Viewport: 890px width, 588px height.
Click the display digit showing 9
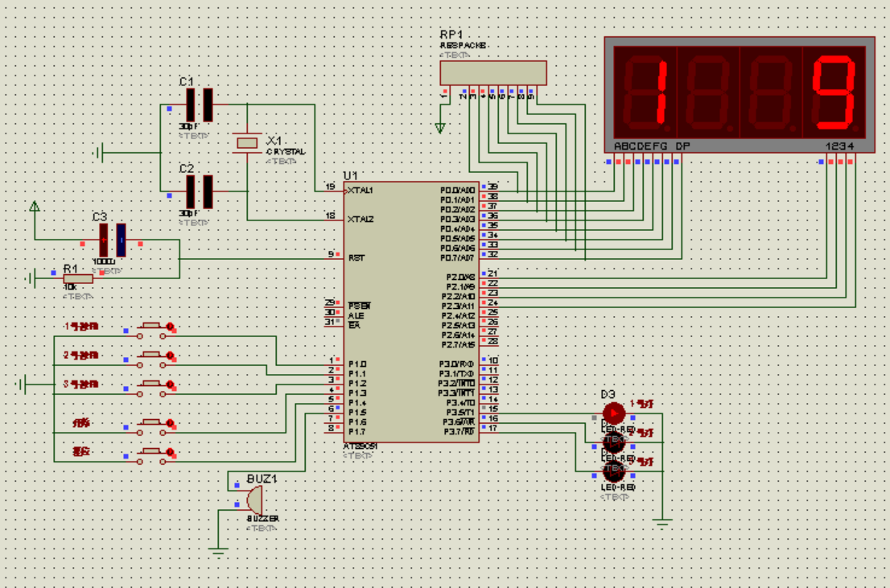(833, 93)
